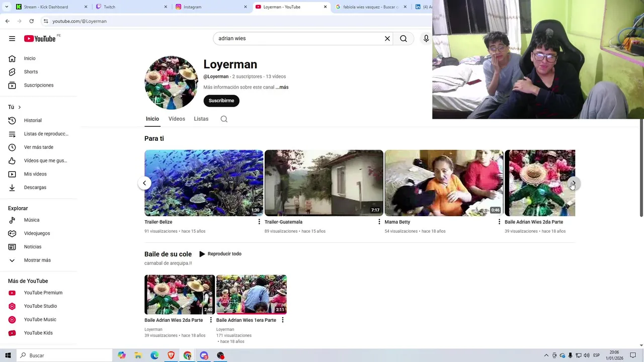Click Reproducir todo for Baile de su cole
The image size is (644, 362).
pos(220,254)
